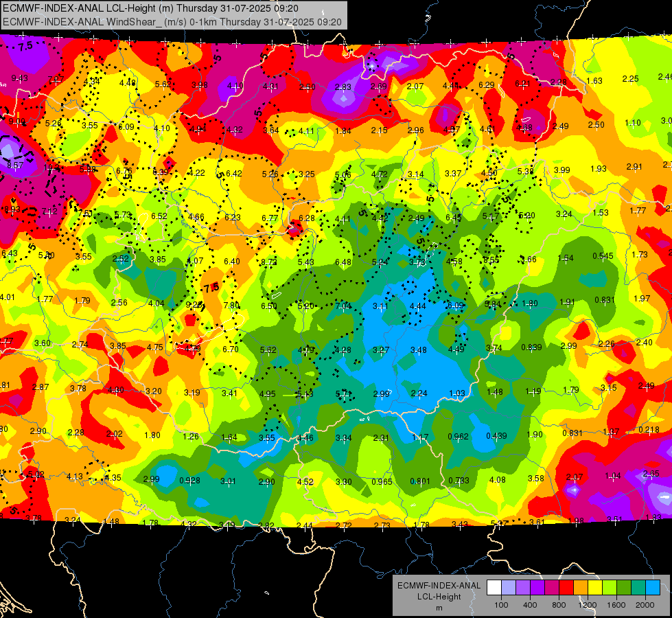Click the 0.962 wind shear value
The width and height of the screenshot is (672, 618).
pyautogui.click(x=458, y=437)
